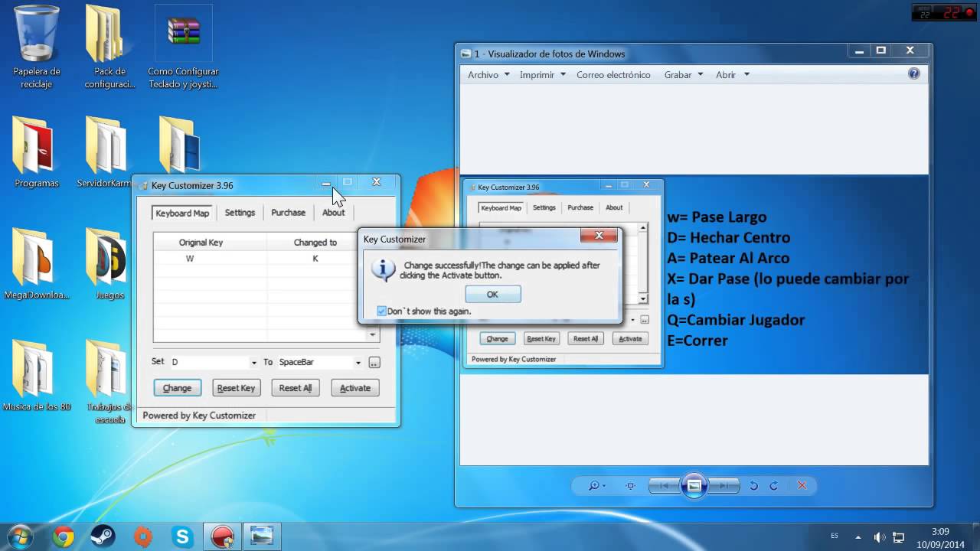Click the Reset Key button
The width and height of the screenshot is (980, 551).
coord(236,388)
